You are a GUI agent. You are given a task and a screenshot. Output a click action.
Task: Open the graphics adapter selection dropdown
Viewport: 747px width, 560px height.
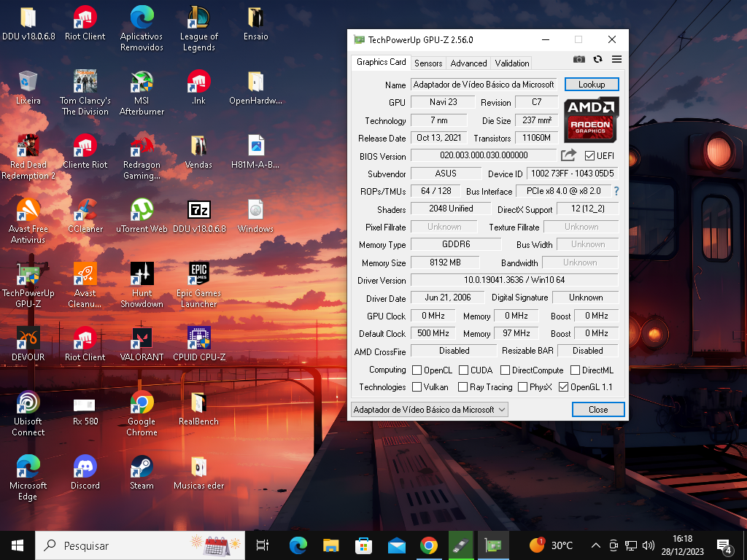click(429, 410)
